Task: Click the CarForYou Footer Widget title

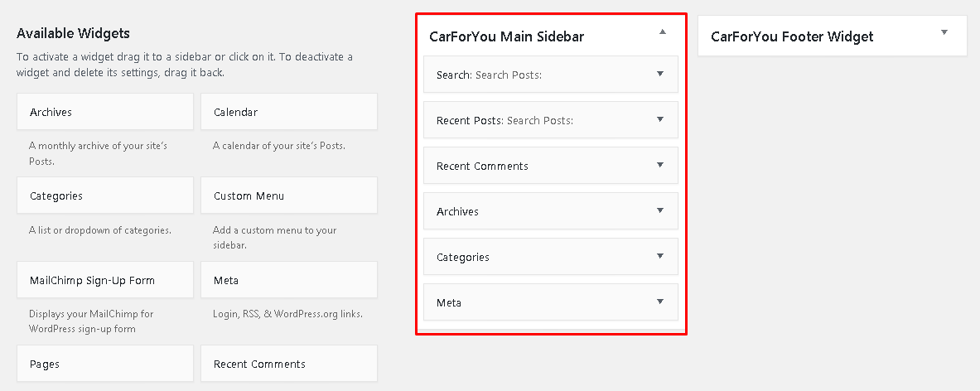Action: click(793, 36)
